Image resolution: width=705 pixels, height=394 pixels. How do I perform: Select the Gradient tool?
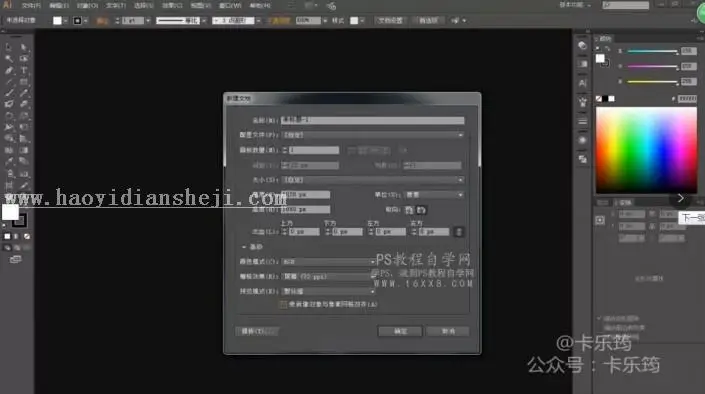pos(24,150)
